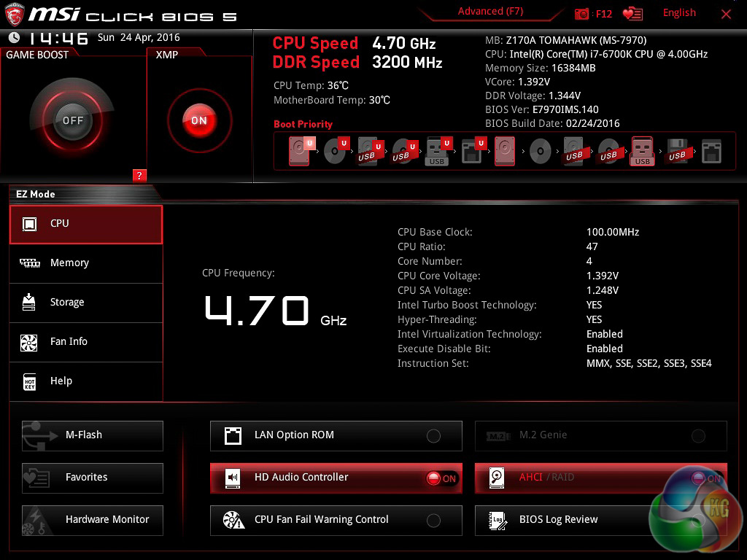Screen dimensions: 747x560
Task: Click the CPU fan warning icon
Action: (233, 520)
